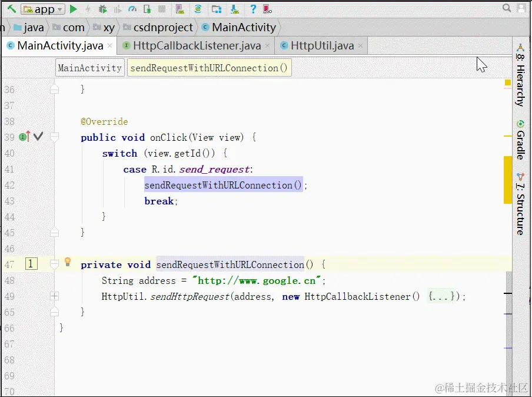Click the send_request identifier on line 41
532x397 pixels.
214,169
